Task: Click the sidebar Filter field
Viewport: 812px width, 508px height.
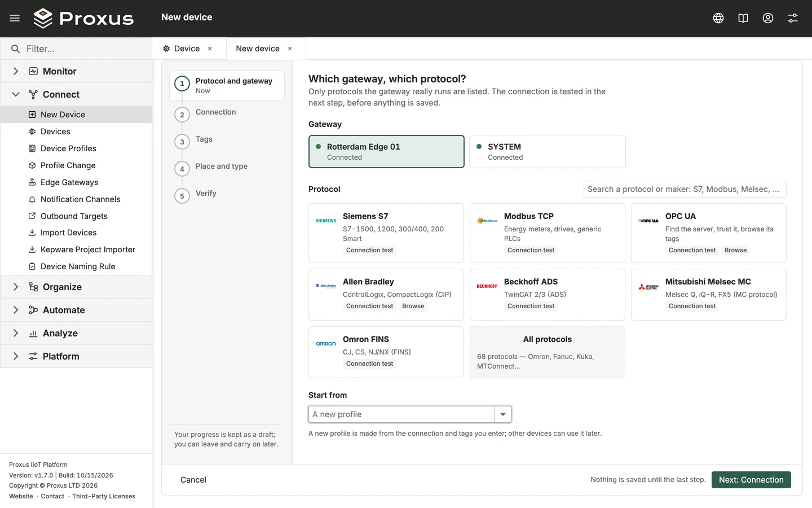Action: [x=76, y=49]
